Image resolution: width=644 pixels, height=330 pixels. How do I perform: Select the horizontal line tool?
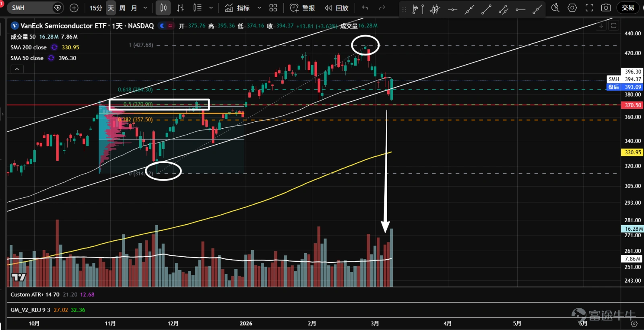coord(452,9)
